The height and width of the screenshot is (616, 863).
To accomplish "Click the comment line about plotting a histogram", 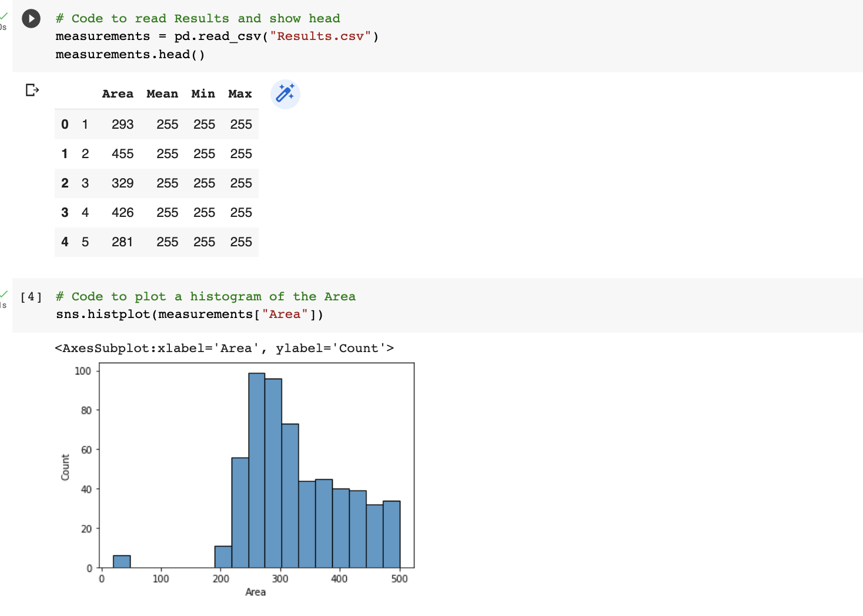I will [x=205, y=296].
